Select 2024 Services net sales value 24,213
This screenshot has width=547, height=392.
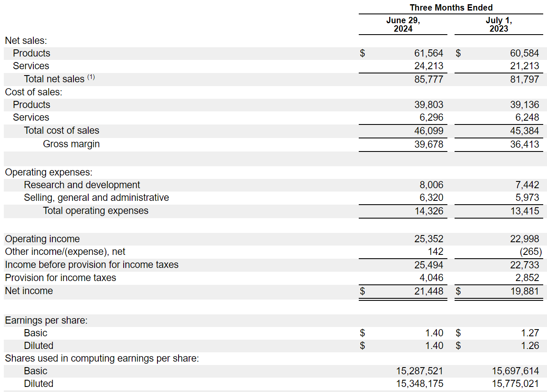point(428,66)
